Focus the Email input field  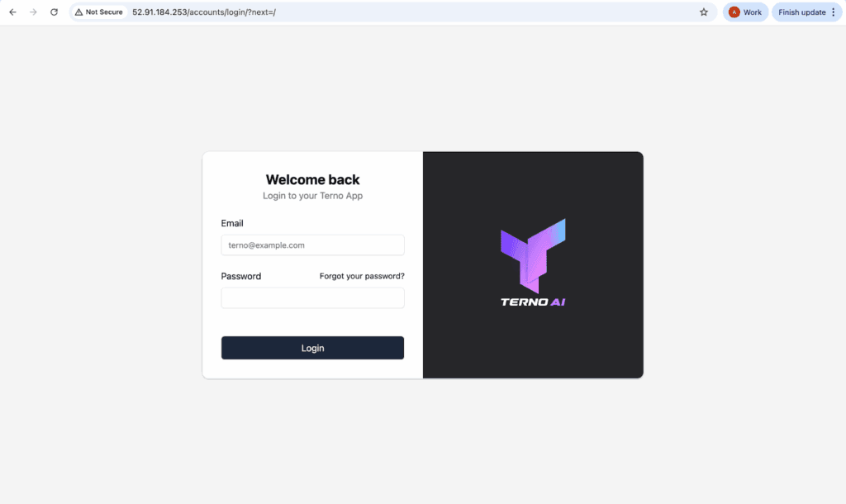point(312,245)
